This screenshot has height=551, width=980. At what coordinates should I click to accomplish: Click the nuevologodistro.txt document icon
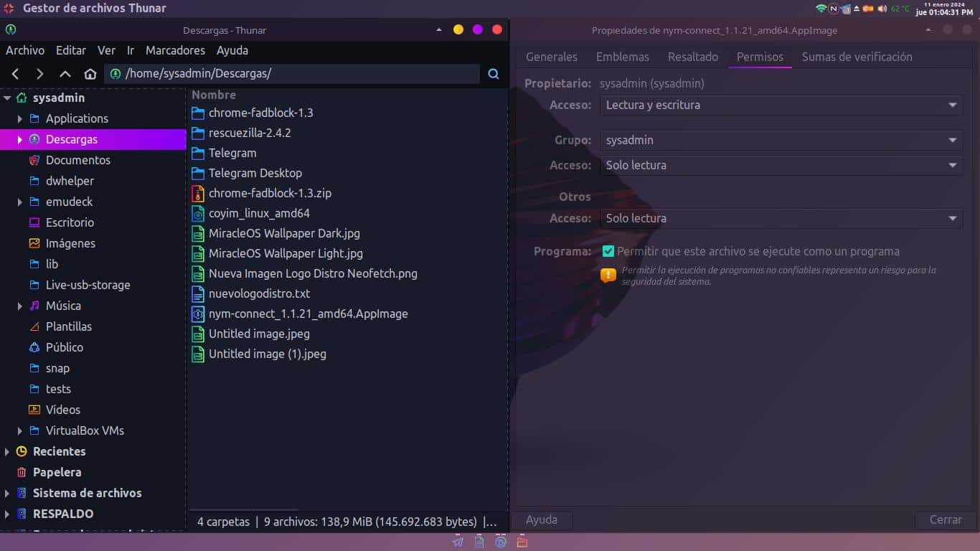click(198, 293)
